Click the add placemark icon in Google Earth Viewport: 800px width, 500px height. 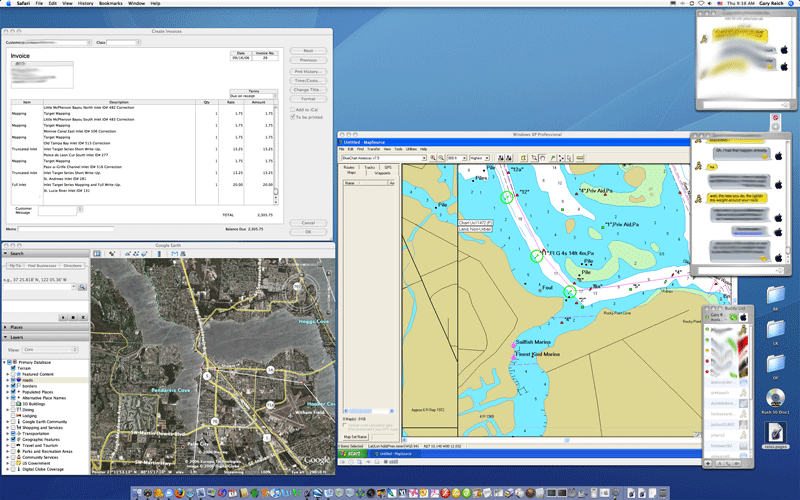pos(112,254)
